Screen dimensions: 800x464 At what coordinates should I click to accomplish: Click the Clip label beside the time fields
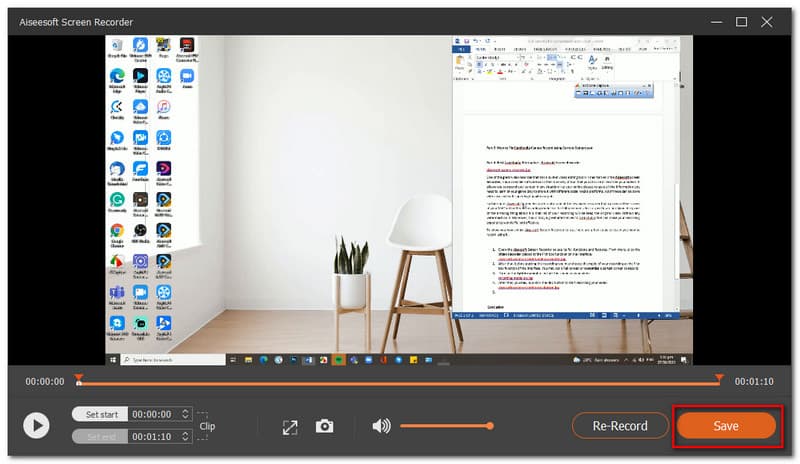[207, 426]
